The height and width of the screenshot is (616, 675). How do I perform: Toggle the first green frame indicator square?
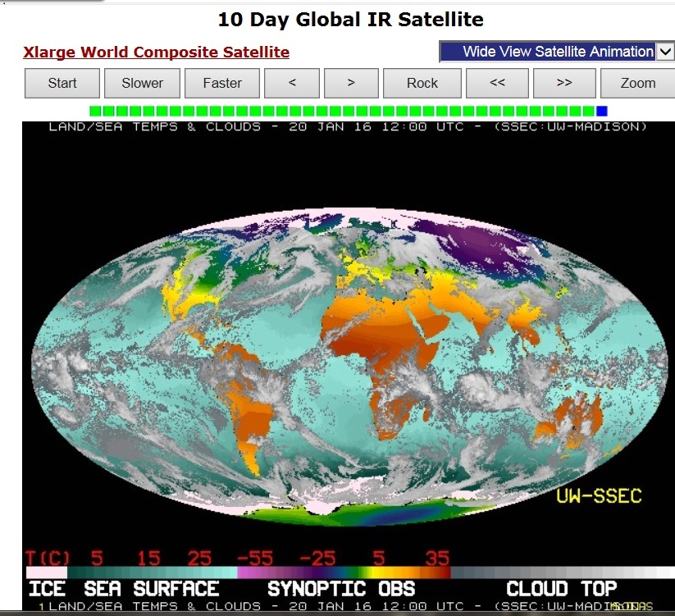95,111
